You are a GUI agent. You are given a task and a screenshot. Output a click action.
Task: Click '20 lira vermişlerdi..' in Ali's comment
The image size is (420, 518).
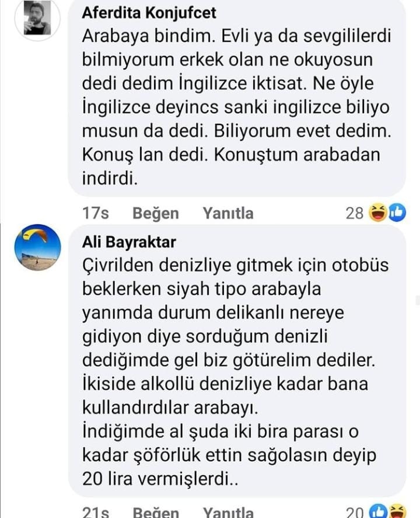tap(160, 479)
